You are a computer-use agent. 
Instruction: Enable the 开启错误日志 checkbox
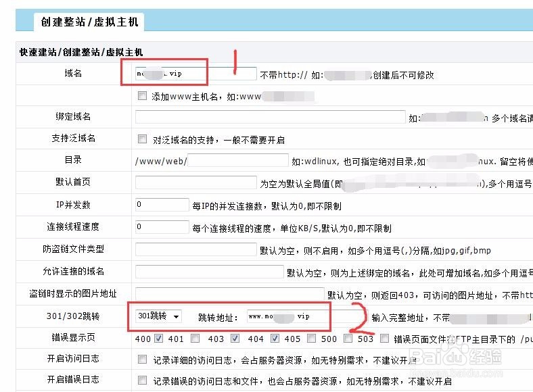coord(142,380)
